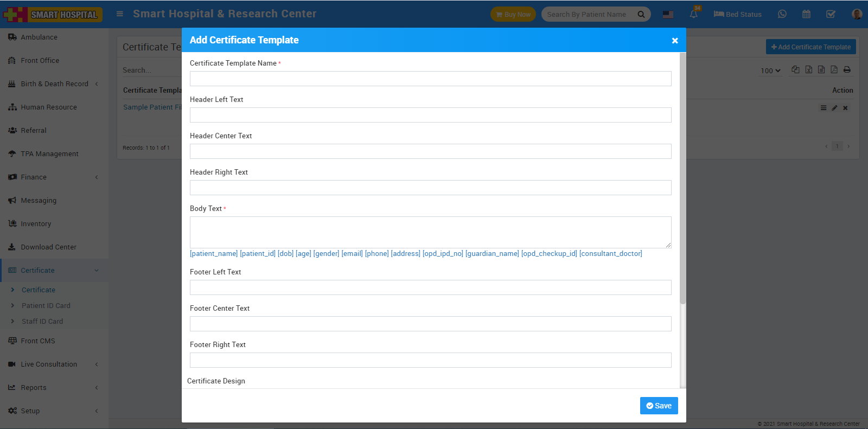Click the print icon above the table
The height and width of the screenshot is (429, 868).
(847, 70)
